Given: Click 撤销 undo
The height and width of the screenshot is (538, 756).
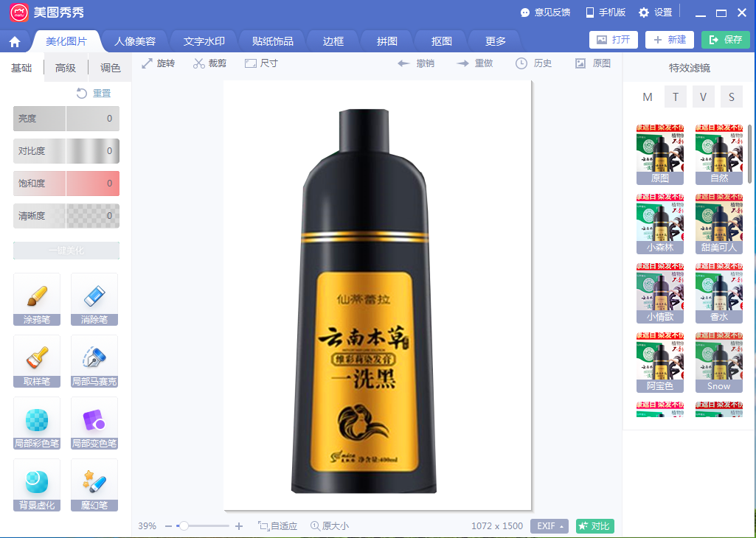Looking at the screenshot, I should click(x=415, y=63).
